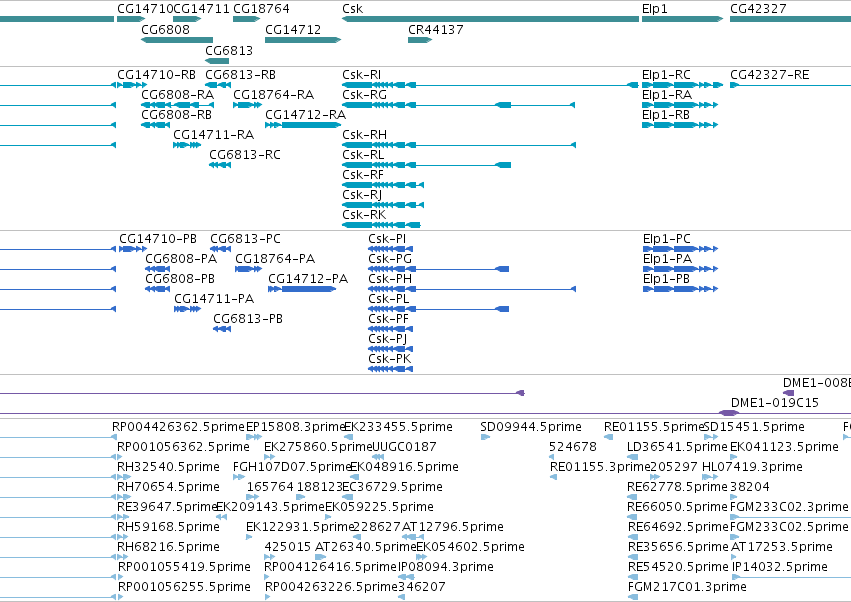
Task: Select the CG14712 gene label
Action: click(293, 29)
